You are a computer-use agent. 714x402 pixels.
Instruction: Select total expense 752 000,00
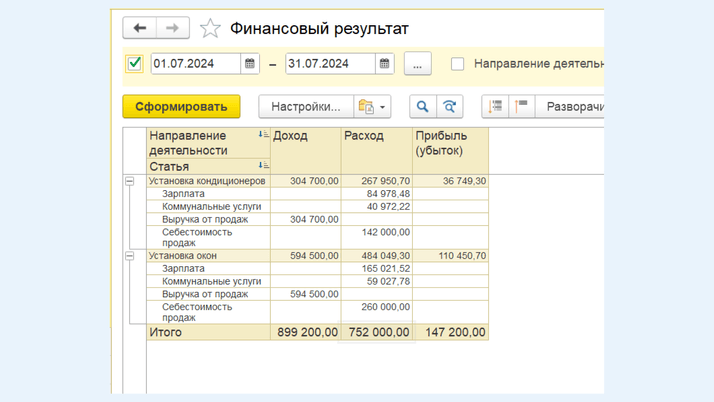point(379,332)
